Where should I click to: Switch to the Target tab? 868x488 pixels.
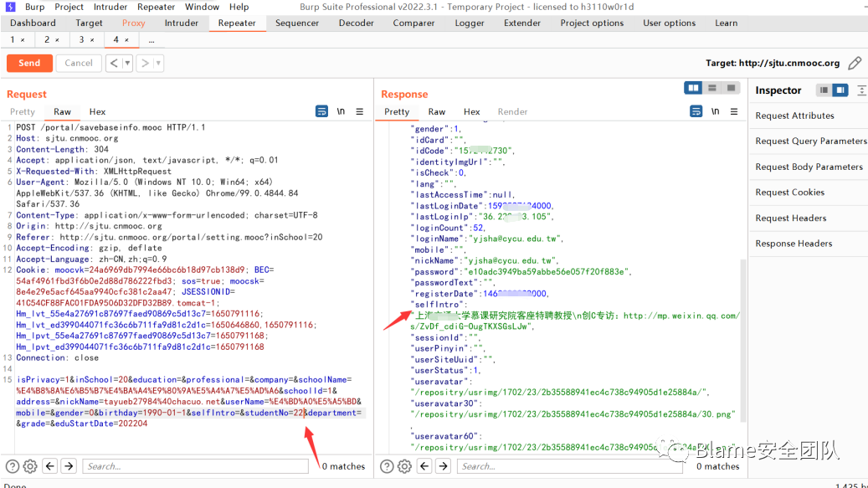click(89, 23)
